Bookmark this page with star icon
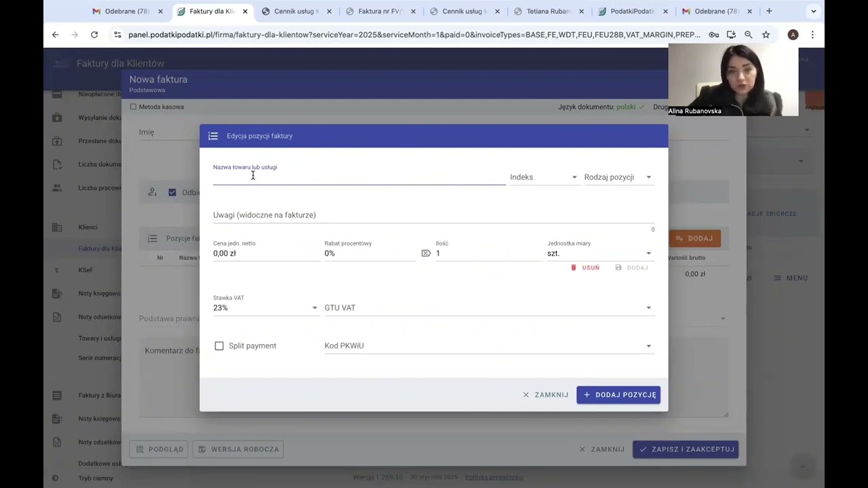This screenshot has width=868, height=488. point(766,35)
